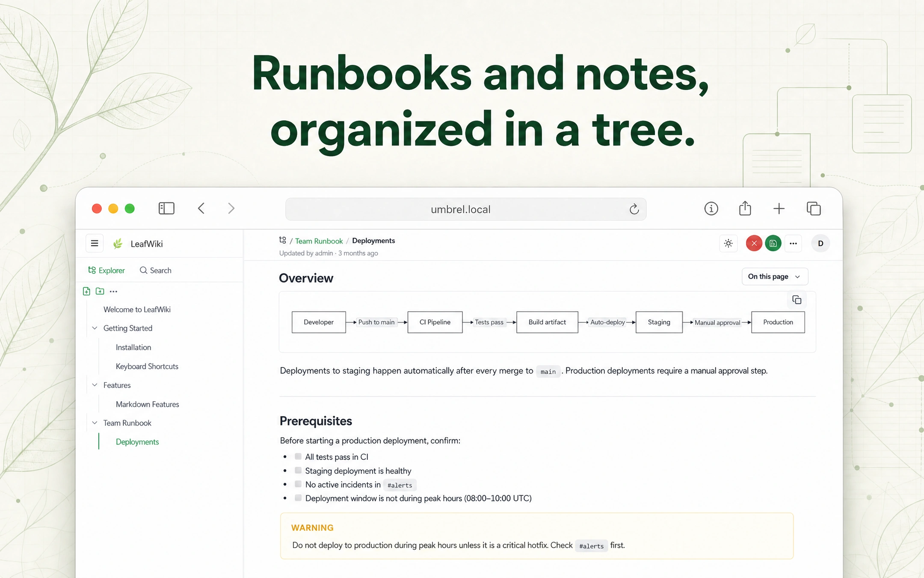This screenshot has width=924, height=578.
Task: Collapse the Features section
Action: 95,385
